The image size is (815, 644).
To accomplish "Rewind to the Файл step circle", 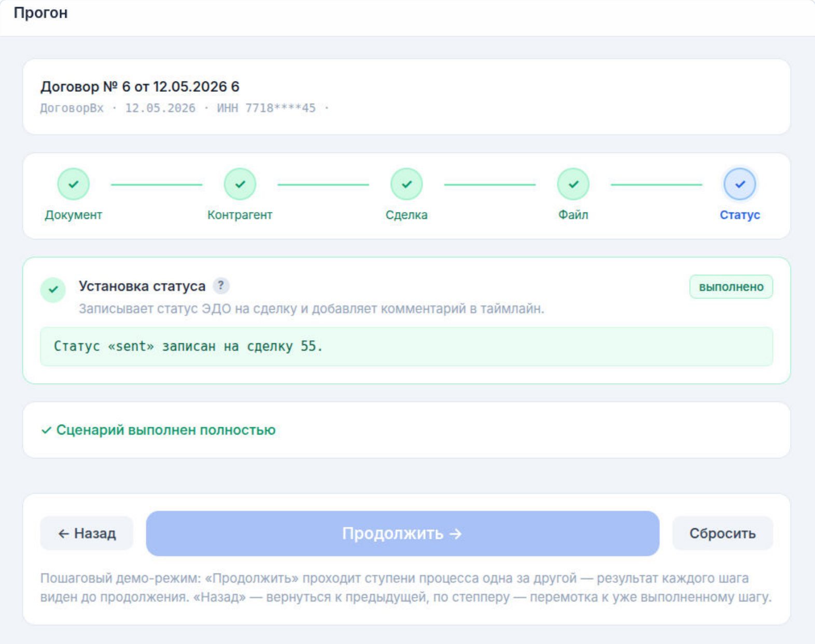I will (573, 184).
